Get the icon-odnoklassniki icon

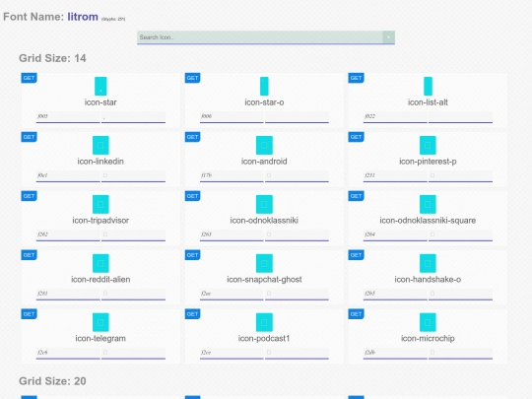[192, 196]
